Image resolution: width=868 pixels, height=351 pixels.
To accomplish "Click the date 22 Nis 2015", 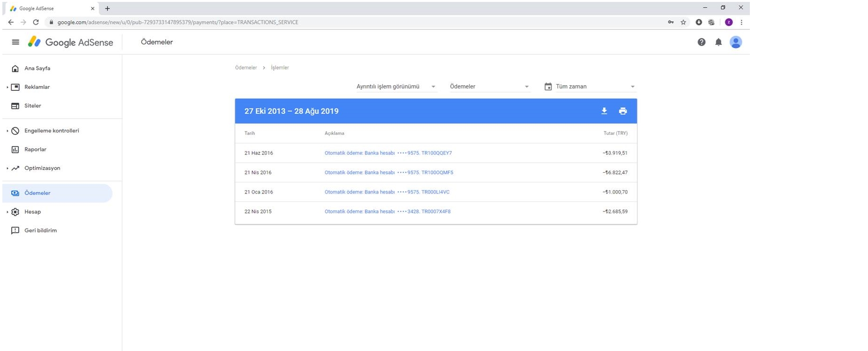I will pyautogui.click(x=258, y=211).
